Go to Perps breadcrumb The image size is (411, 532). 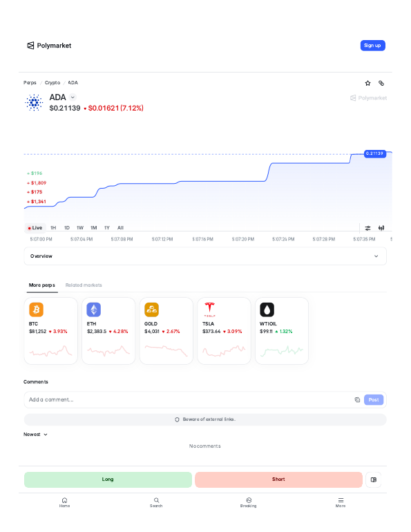pos(30,83)
